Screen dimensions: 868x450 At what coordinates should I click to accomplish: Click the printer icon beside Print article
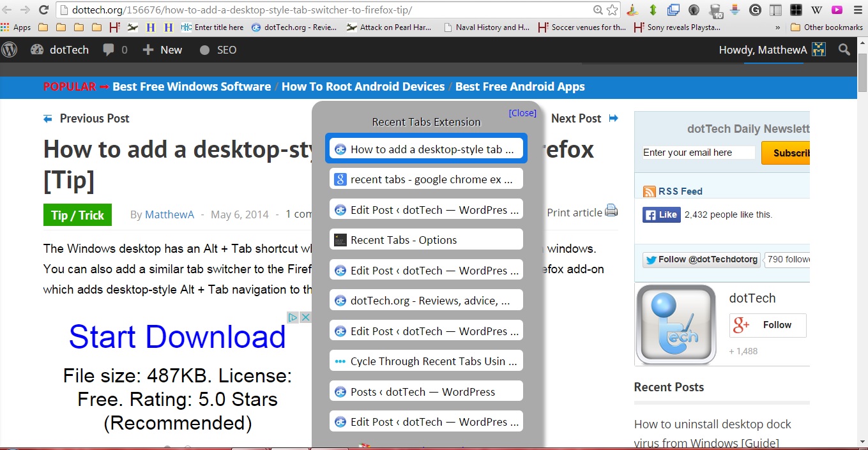(611, 210)
